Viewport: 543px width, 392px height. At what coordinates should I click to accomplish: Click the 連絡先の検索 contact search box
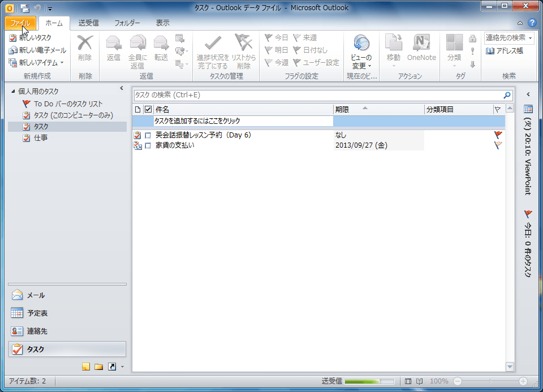(508, 38)
